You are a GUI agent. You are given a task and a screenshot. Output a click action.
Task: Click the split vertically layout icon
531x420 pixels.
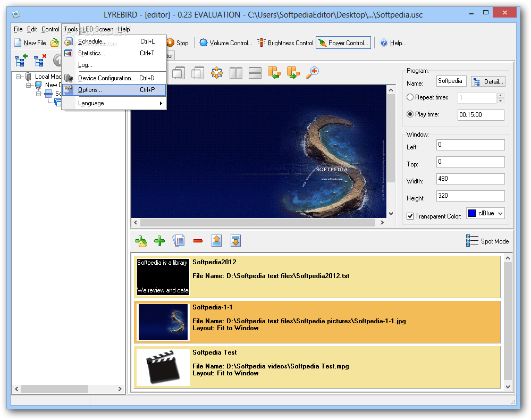(236, 72)
